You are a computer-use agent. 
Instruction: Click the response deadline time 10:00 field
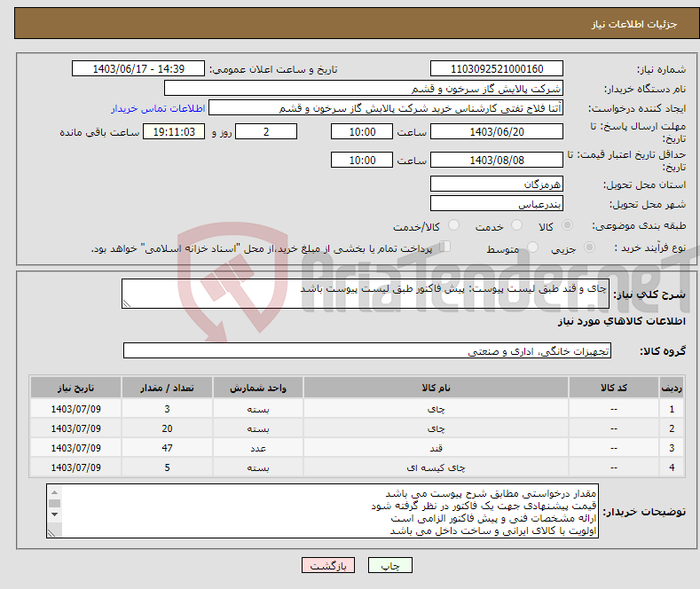pos(362,131)
